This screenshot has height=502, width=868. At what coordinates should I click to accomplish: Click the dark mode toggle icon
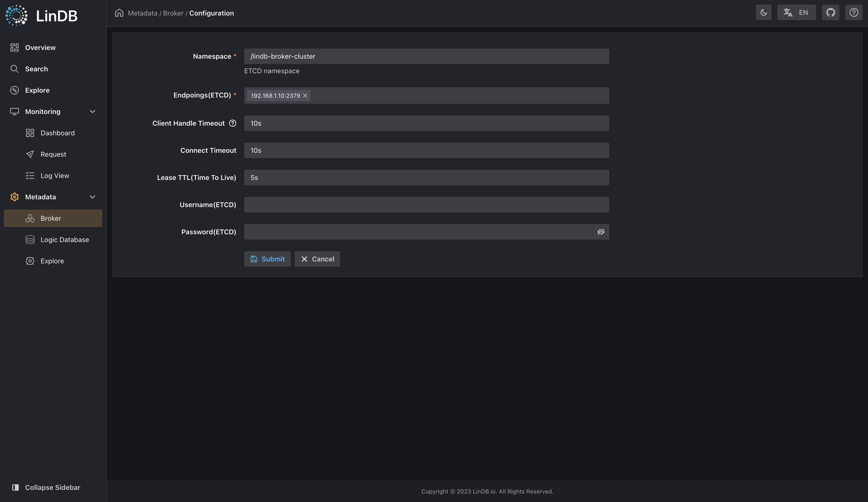(x=764, y=12)
